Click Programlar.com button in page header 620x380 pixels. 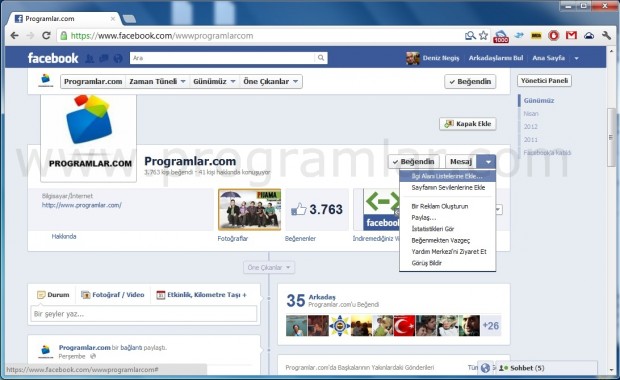(x=93, y=81)
